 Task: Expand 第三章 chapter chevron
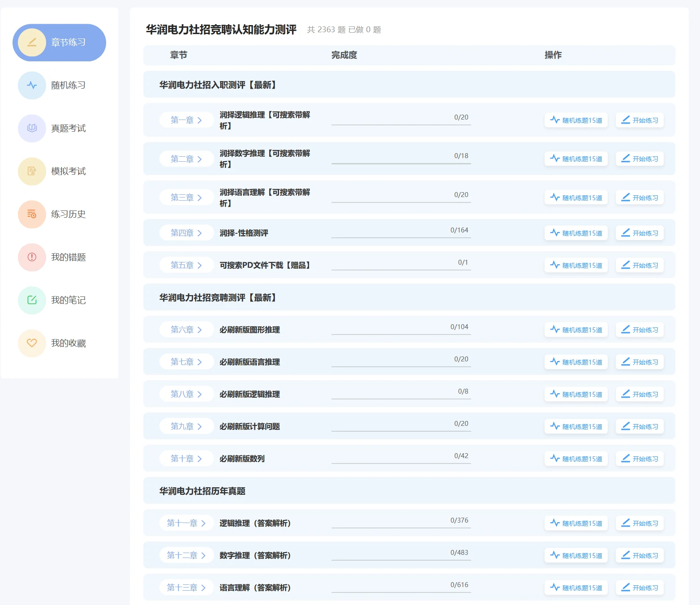point(199,197)
